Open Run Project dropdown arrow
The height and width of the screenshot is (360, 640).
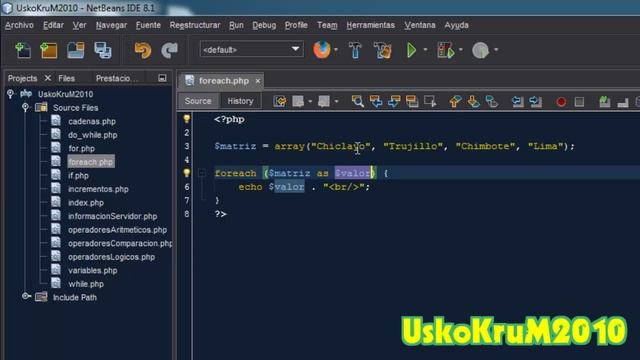coord(425,50)
